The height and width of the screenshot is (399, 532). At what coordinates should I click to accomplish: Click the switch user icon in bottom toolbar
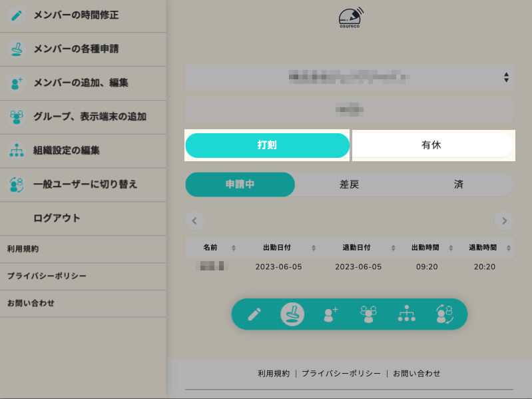pyautogui.click(x=444, y=314)
